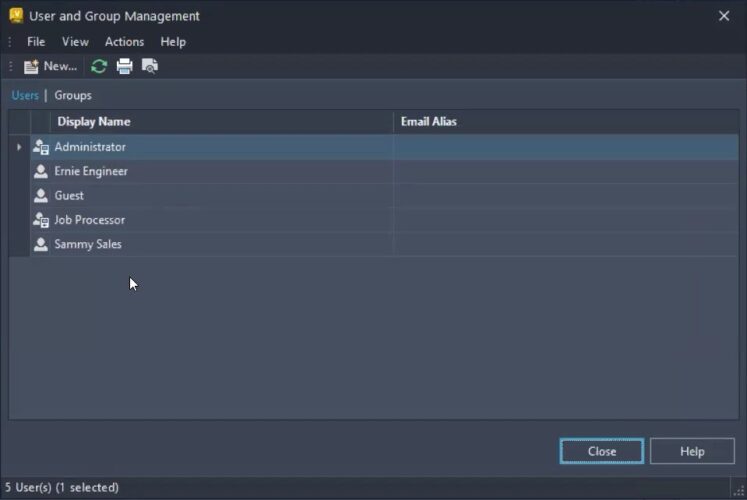747x500 pixels.
Task: Click the New user toolbar button
Action: (x=50, y=66)
